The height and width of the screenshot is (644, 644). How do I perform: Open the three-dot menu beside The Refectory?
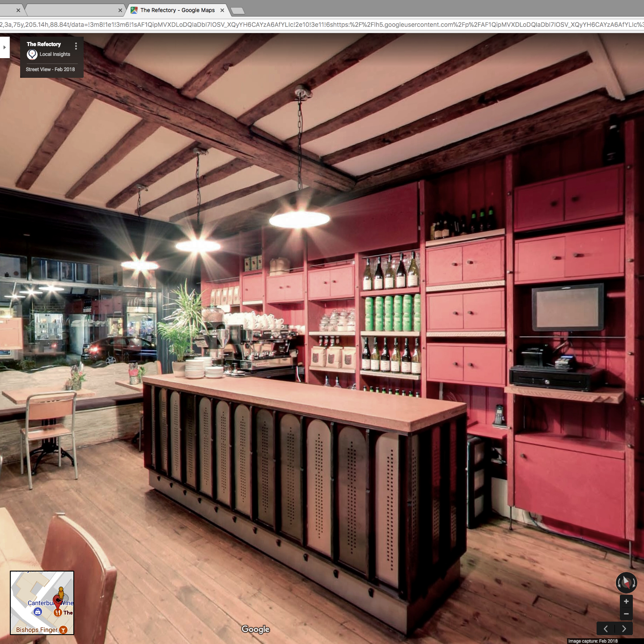(76, 46)
